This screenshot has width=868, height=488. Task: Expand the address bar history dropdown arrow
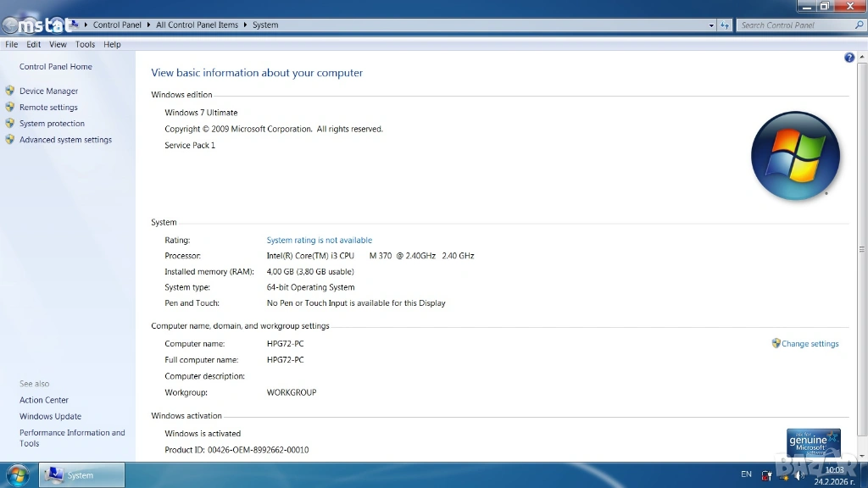pos(711,25)
